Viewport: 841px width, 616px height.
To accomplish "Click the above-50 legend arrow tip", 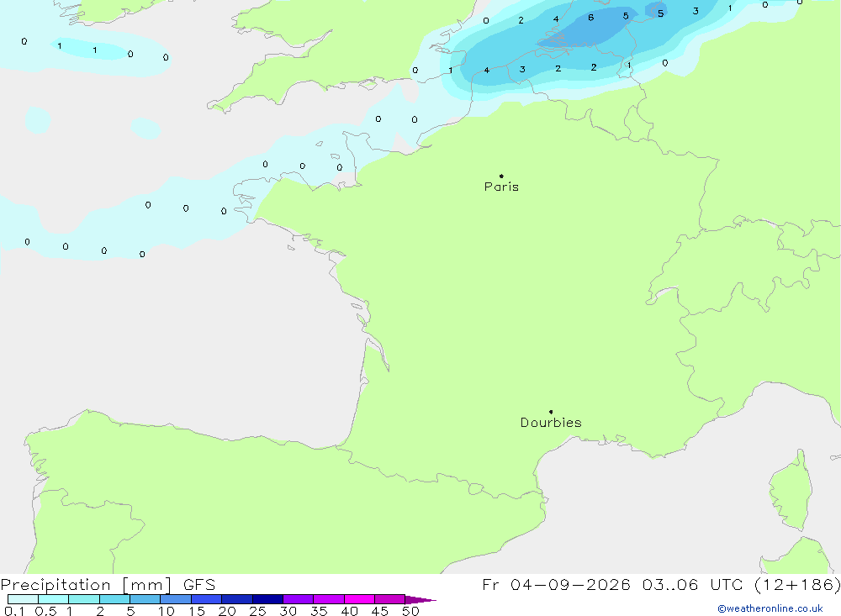I will click(x=421, y=600).
